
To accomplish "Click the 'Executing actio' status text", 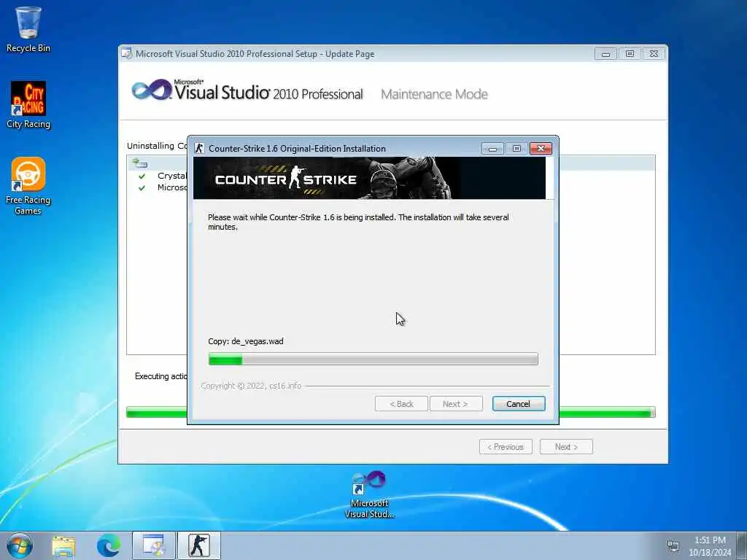I will (161, 376).
